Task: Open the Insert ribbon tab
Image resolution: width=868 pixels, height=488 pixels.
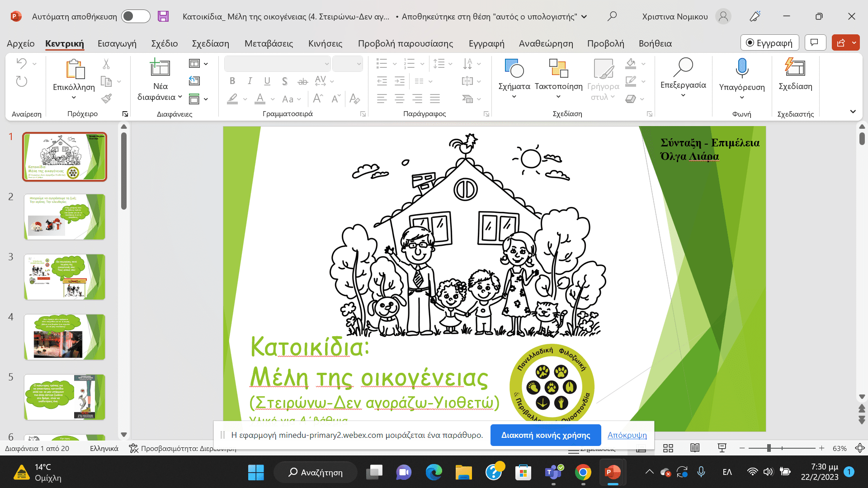Action: pyautogui.click(x=117, y=43)
